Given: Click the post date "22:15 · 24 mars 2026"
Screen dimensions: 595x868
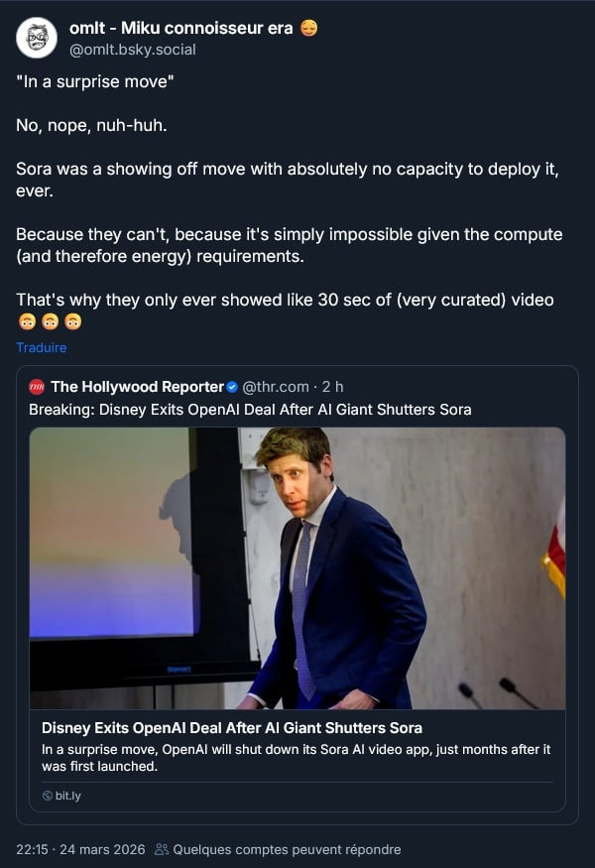Looking at the screenshot, I should [80, 849].
